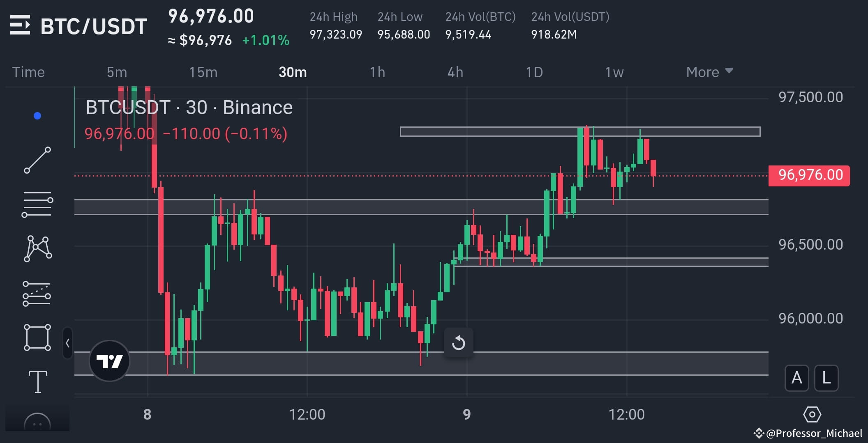Switch to the 1D timeframe tab
The height and width of the screenshot is (443, 868).
(533, 72)
